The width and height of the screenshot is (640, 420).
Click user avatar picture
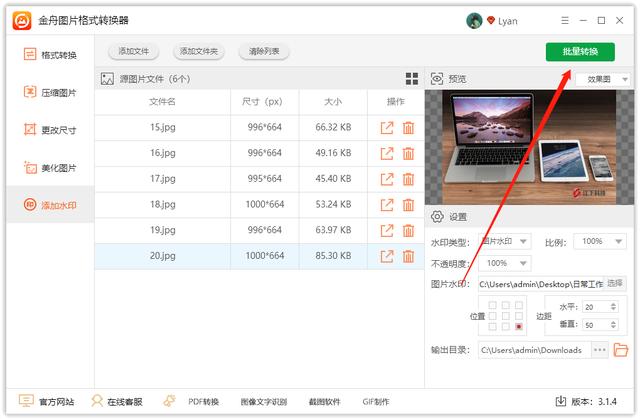[474, 21]
